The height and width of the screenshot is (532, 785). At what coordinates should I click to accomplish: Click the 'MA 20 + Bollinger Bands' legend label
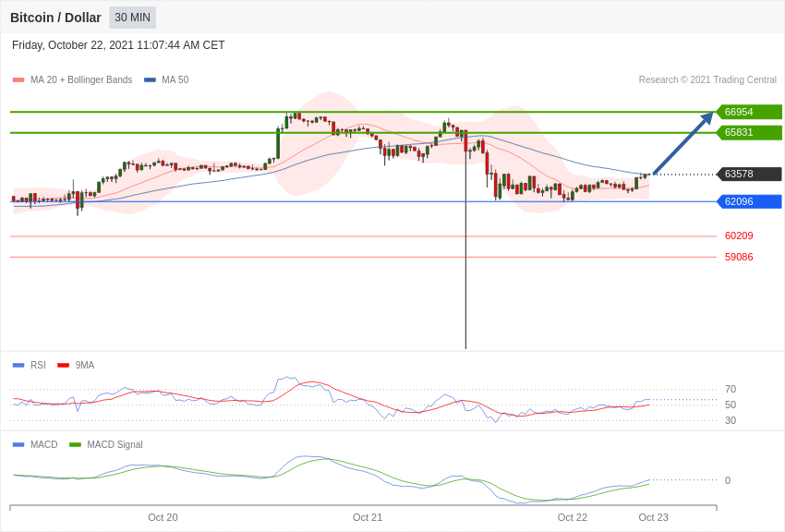tap(81, 79)
